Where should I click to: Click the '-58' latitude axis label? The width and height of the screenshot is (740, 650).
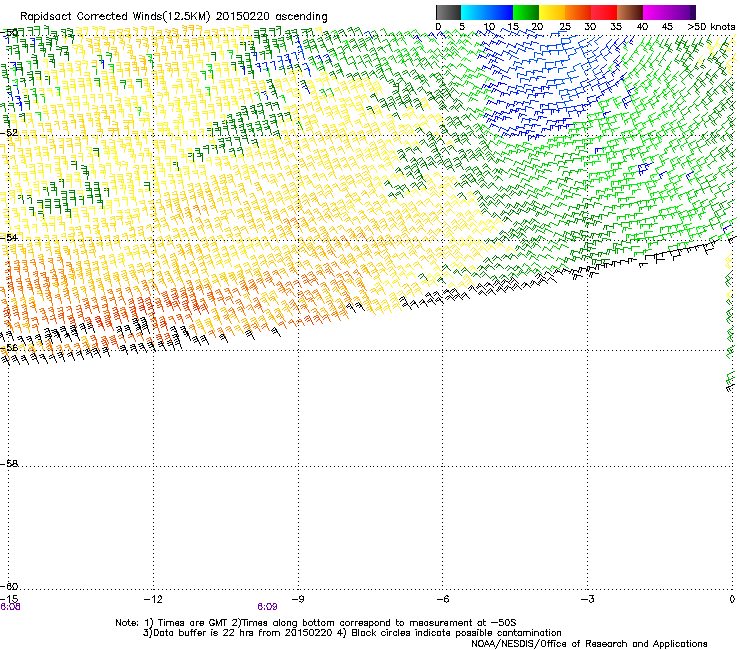[9, 464]
